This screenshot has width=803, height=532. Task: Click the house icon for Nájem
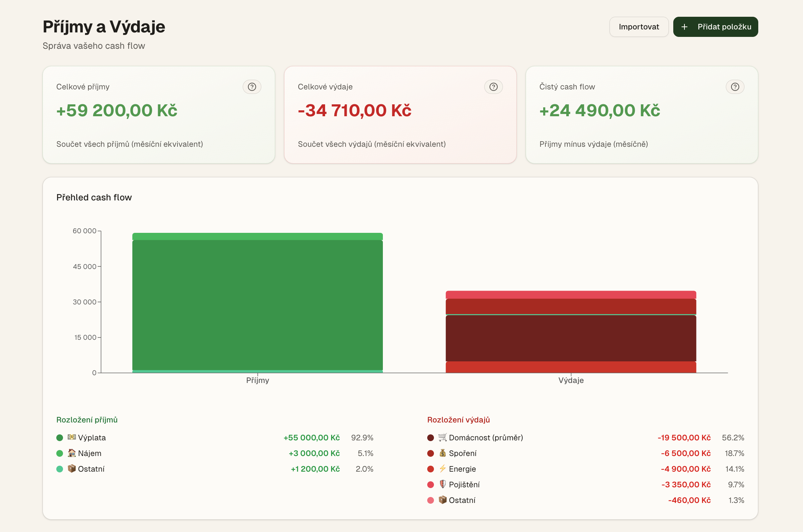coord(72,453)
